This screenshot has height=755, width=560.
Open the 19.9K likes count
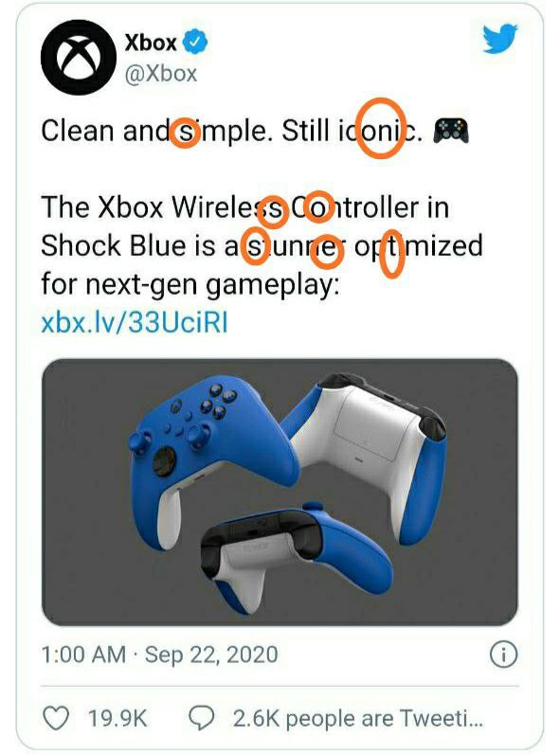(117, 718)
